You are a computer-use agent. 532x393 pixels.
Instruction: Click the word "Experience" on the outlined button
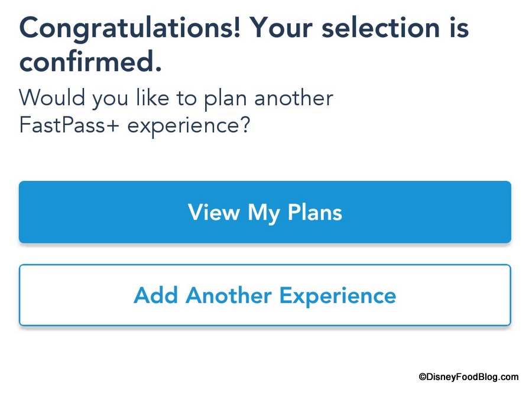pos(338,295)
